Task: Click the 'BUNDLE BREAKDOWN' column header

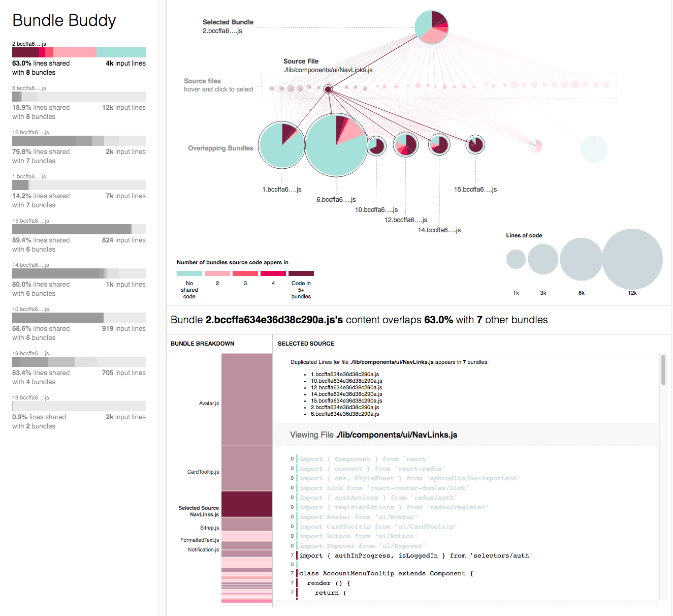Action: coord(203,344)
